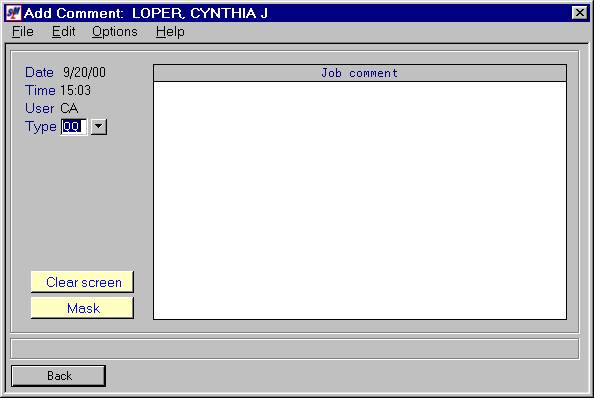Click the Clear screen button
This screenshot has width=594, height=398.
tap(82, 282)
